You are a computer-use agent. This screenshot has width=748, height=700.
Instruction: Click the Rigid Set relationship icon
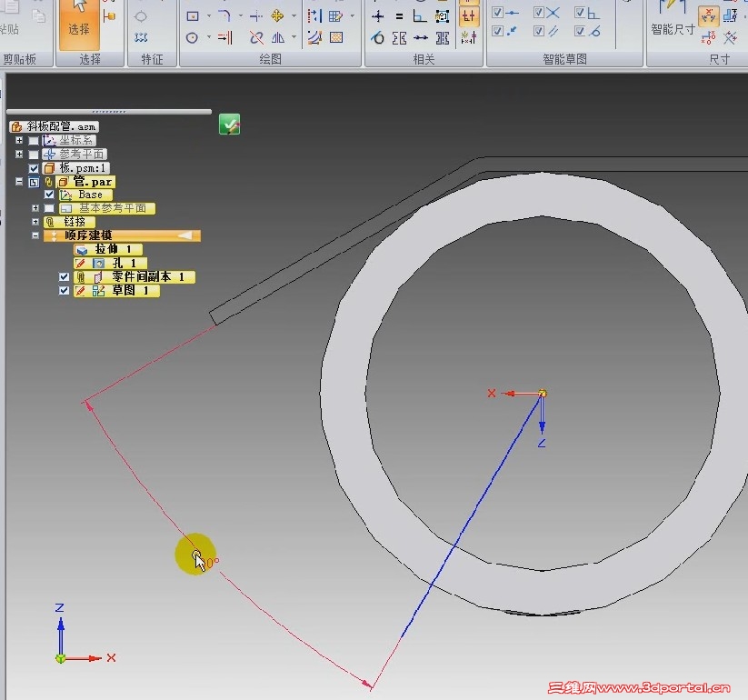[x=443, y=16]
